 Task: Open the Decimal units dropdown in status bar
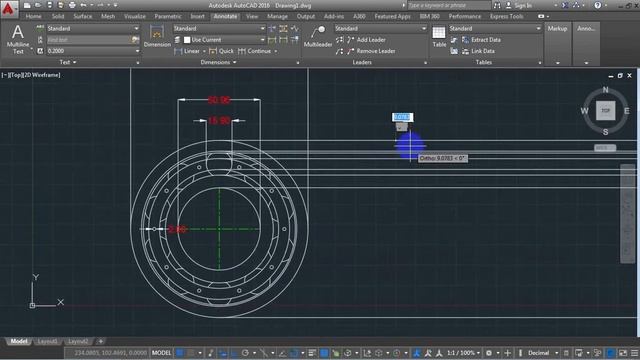(542, 353)
